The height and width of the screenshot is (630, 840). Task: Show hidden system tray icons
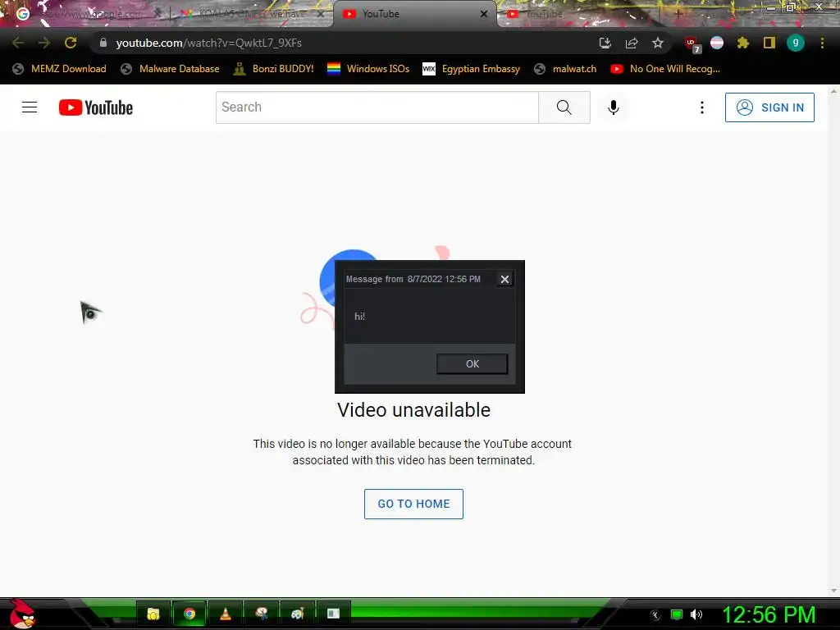coord(655,615)
